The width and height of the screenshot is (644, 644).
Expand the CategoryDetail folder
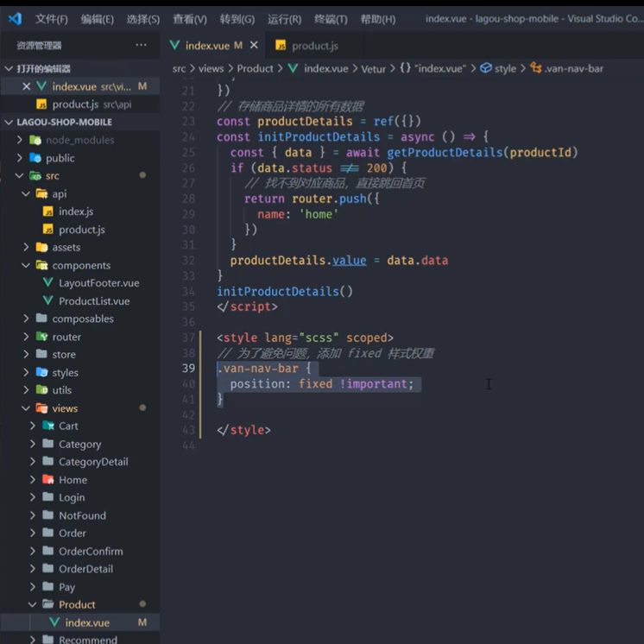(80, 462)
